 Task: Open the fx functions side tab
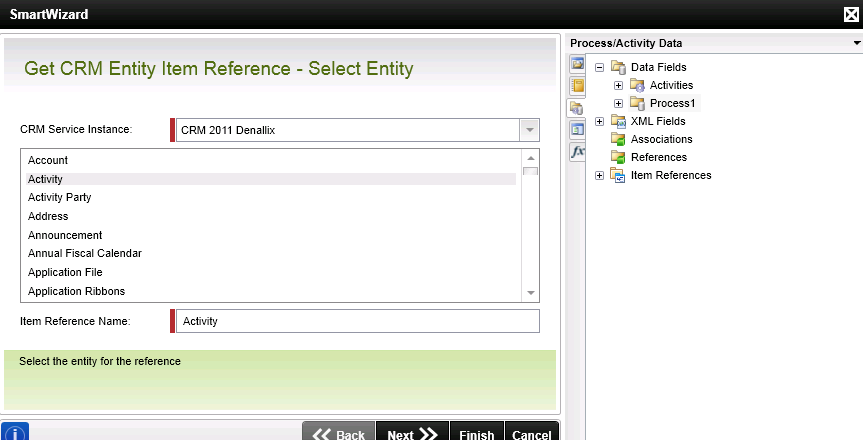(x=577, y=151)
